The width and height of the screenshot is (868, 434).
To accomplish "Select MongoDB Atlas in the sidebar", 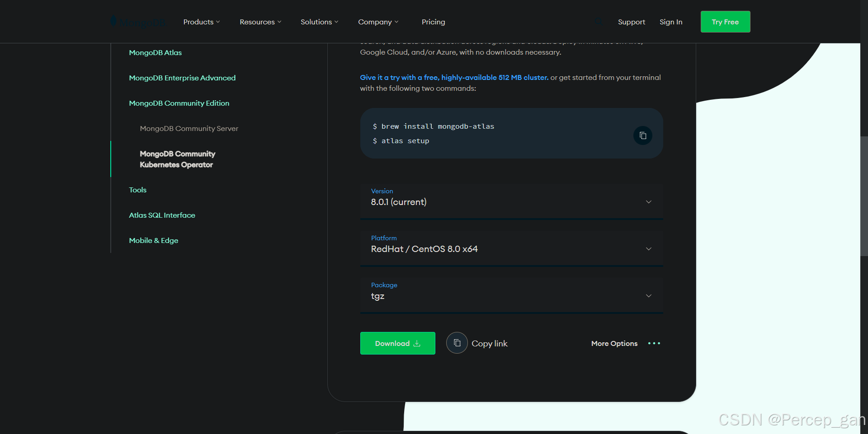I will (155, 52).
